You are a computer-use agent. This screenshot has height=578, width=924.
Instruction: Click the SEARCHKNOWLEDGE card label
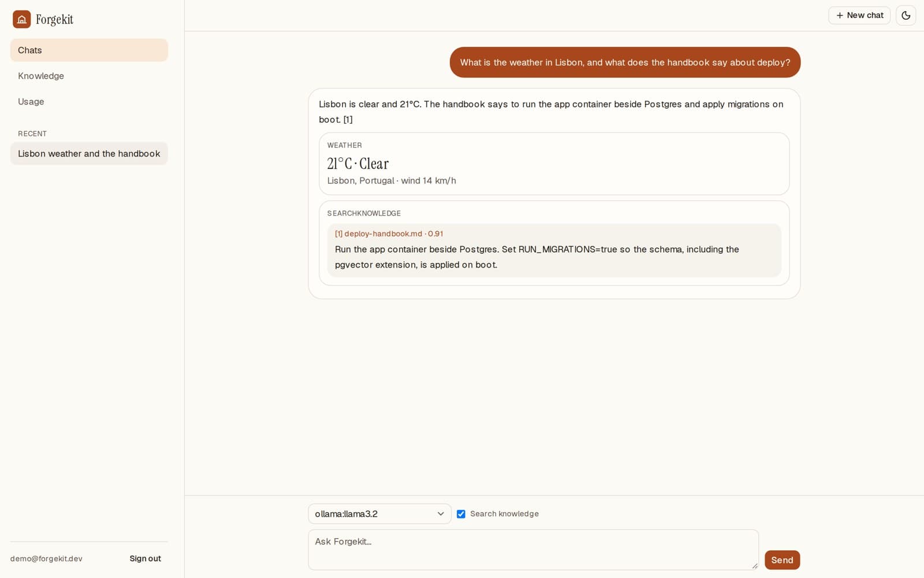point(364,213)
